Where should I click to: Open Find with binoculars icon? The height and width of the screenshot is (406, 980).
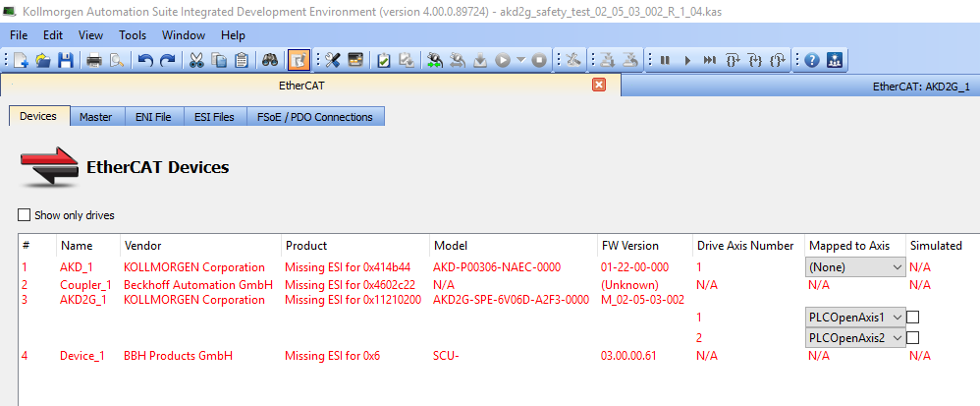[x=270, y=60]
